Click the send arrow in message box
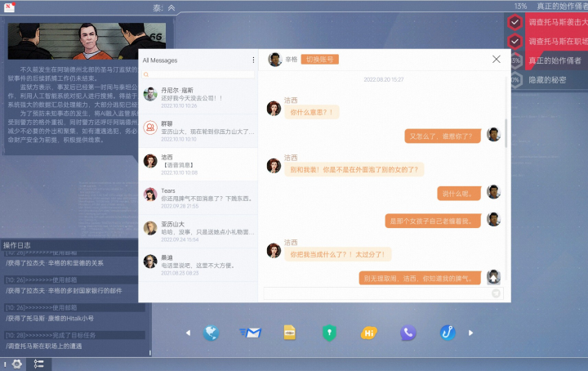Viewport: 588px width, 371px height. (x=496, y=293)
